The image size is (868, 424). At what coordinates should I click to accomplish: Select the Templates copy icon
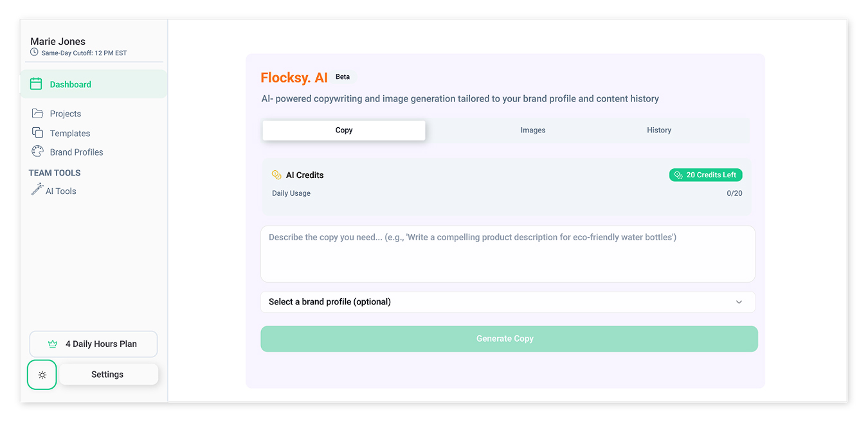[36, 133]
